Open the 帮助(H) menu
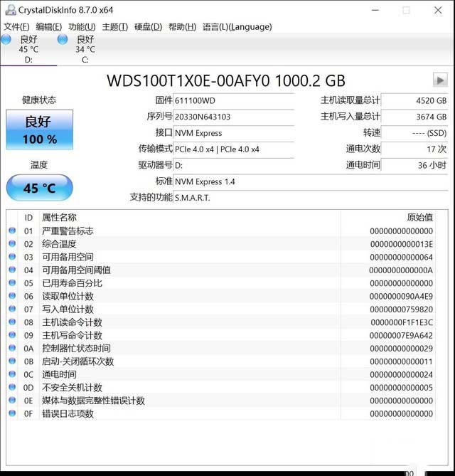The height and width of the screenshot is (476, 455). click(x=182, y=27)
